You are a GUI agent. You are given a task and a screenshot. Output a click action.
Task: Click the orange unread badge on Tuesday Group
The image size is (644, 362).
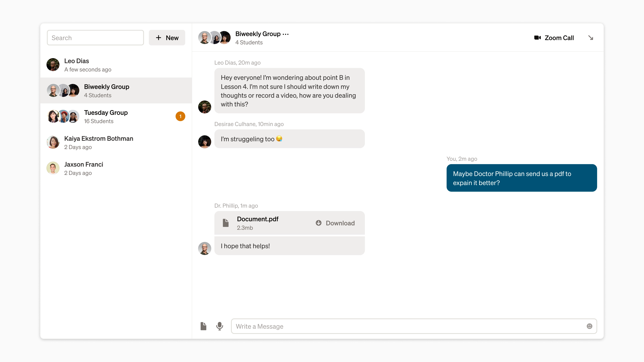pos(180,116)
